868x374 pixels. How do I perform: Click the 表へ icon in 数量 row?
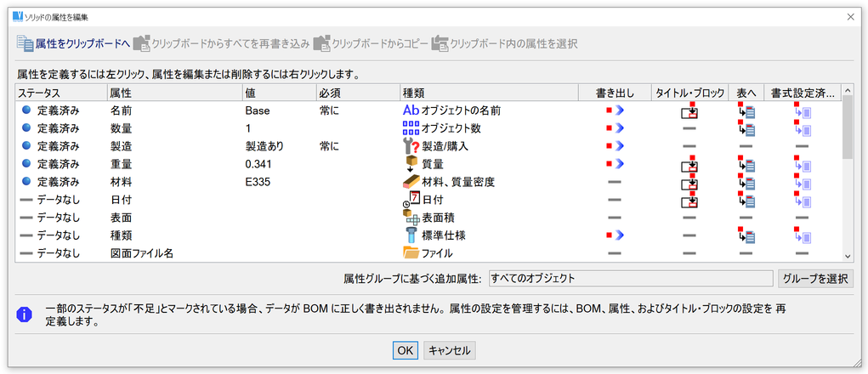pos(746,128)
